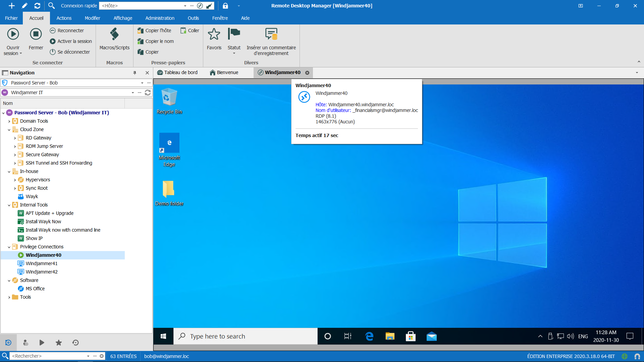This screenshot has height=362, width=644.
Task: Click the vault view icon at panel bottom
Action: coord(8,343)
